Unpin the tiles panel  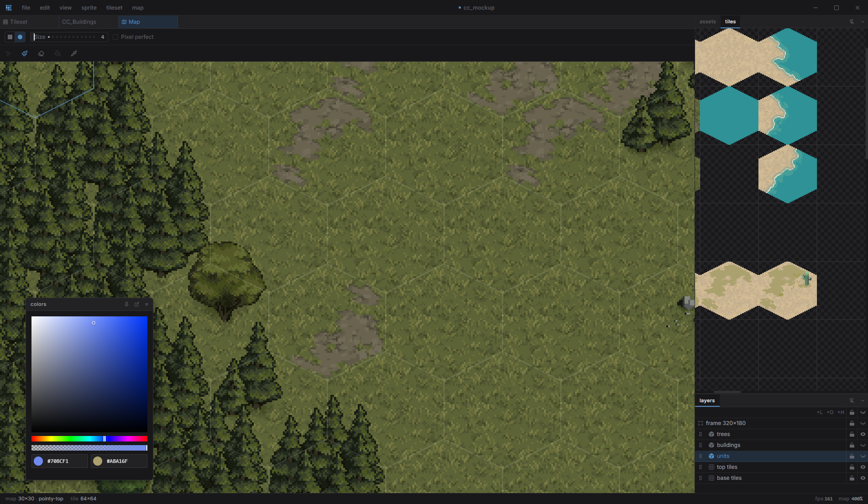coord(852,21)
